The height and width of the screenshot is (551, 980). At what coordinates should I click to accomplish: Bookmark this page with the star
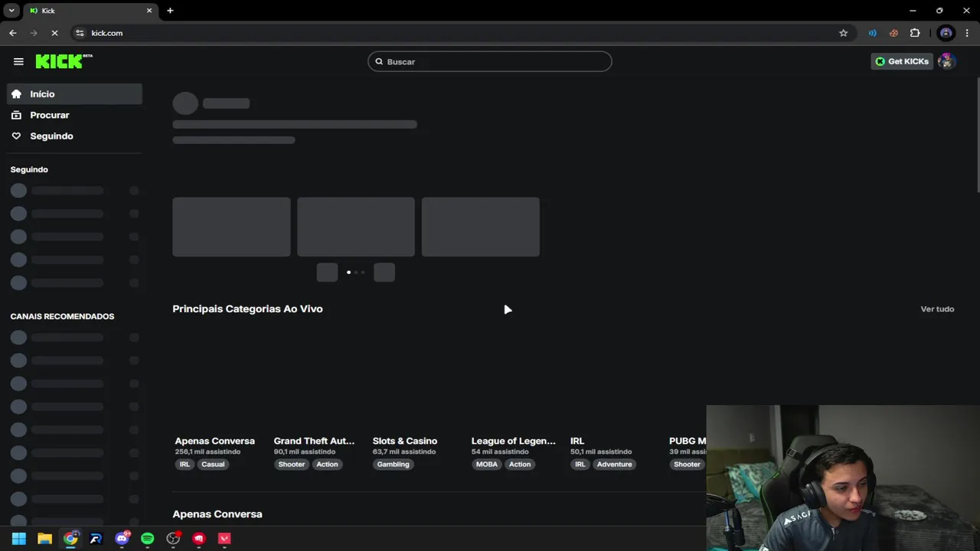pyautogui.click(x=843, y=33)
